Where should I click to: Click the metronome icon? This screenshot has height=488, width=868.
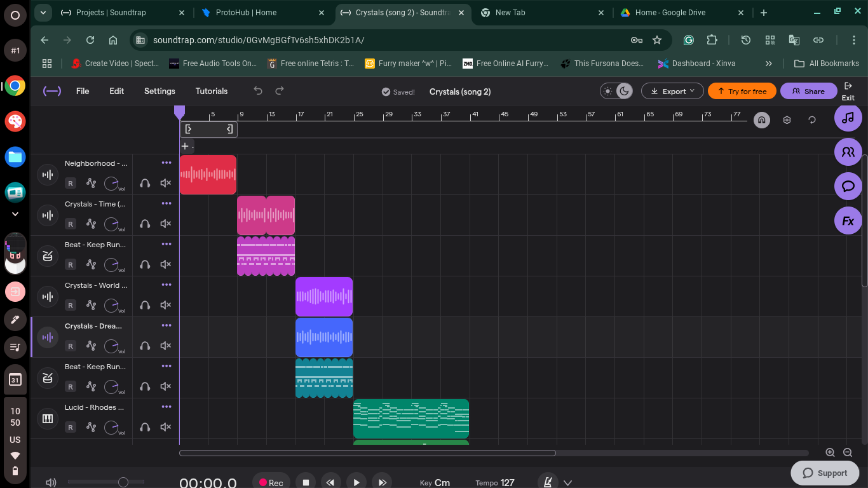coord(547,482)
